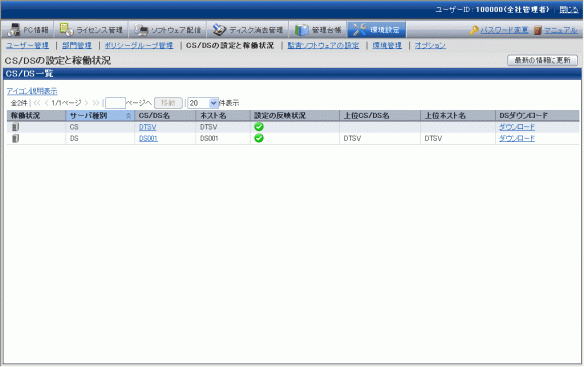Sort by サーバ種別 column header
Image resolution: width=584 pixels, height=367 pixels.
100,116
